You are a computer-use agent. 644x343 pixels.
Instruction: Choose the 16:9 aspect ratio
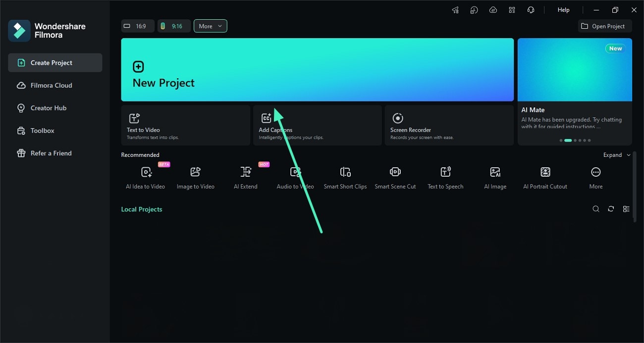138,26
